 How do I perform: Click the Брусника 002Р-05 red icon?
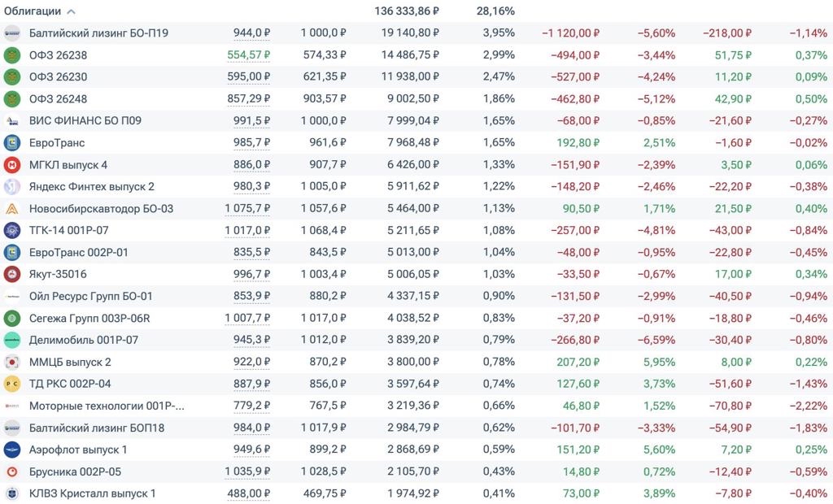coord(12,471)
